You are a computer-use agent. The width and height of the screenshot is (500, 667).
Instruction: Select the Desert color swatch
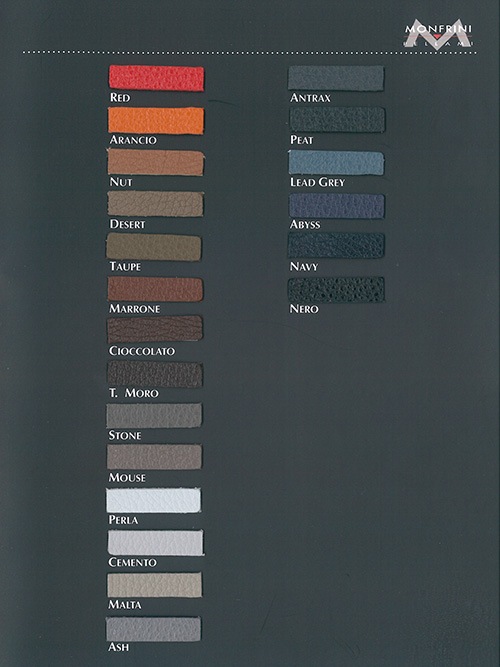[155, 204]
